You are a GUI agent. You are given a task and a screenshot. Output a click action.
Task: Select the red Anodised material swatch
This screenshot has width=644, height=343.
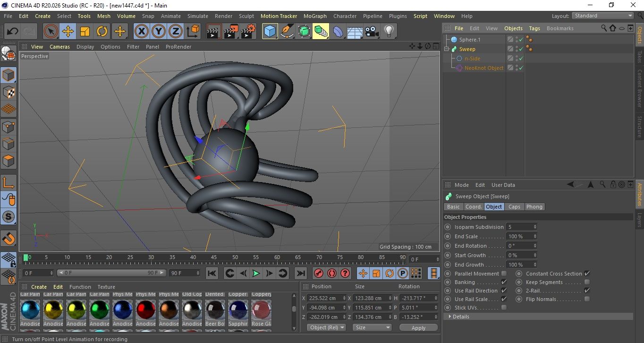tap(146, 309)
